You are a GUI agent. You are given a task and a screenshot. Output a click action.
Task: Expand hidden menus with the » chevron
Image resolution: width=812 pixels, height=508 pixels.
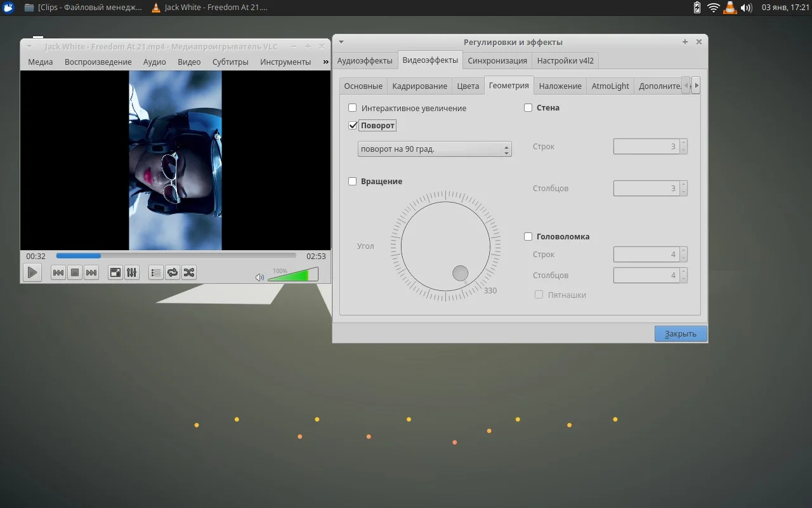click(325, 62)
